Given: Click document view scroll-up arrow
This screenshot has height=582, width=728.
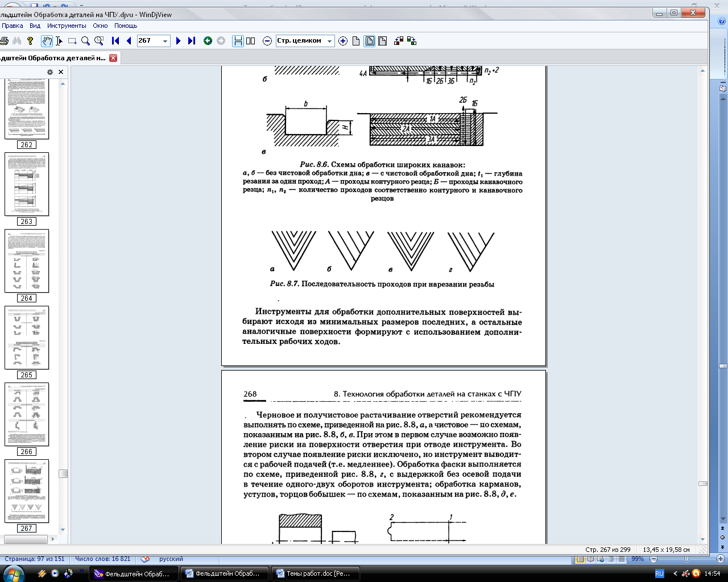Looking at the screenshot, I should point(703,70).
